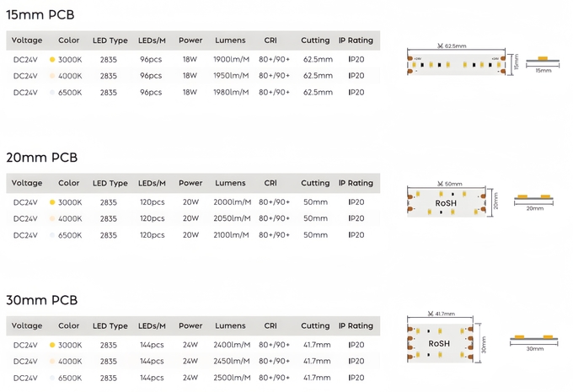The image size is (573, 392).
Task: Select the '2500lm/M' lumens value
Action: click(x=232, y=378)
